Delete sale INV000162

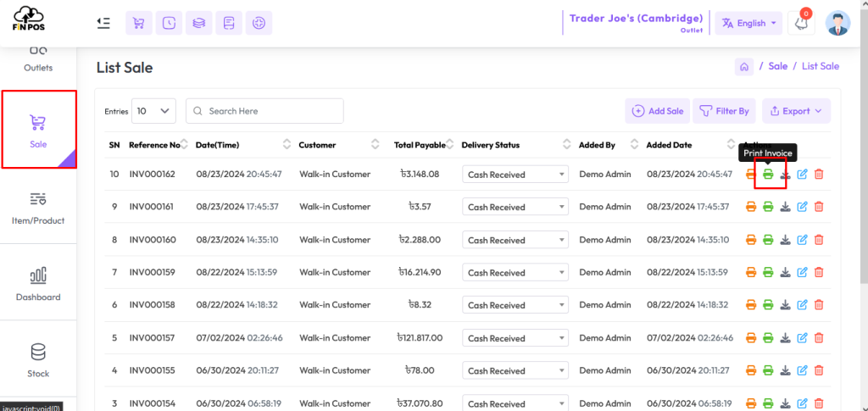(x=820, y=175)
